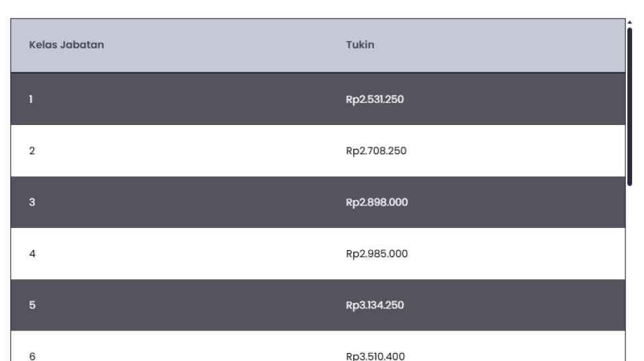
Task: Select the Kelas Jabatan 2 cell
Action: [x=32, y=151]
